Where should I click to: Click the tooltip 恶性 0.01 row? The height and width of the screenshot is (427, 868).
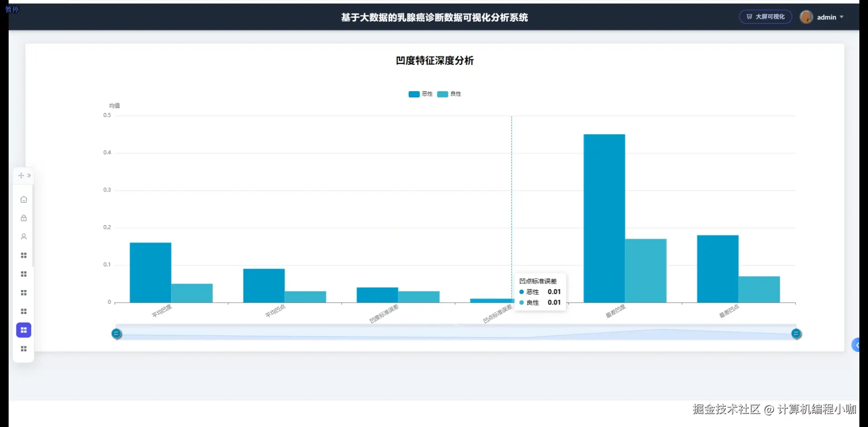point(540,292)
